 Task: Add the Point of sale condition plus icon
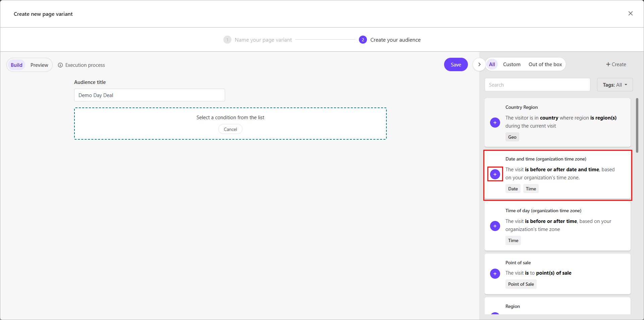coord(495,274)
